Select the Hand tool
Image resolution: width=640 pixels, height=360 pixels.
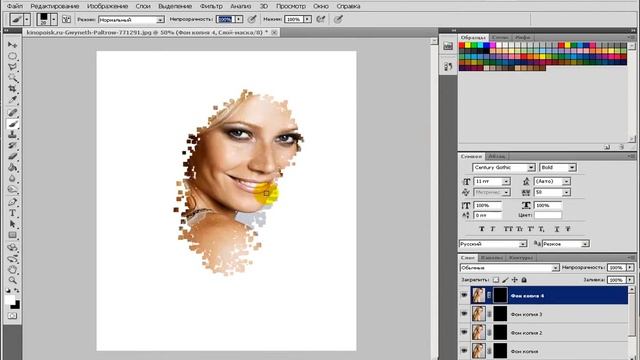pyautogui.click(x=12, y=269)
